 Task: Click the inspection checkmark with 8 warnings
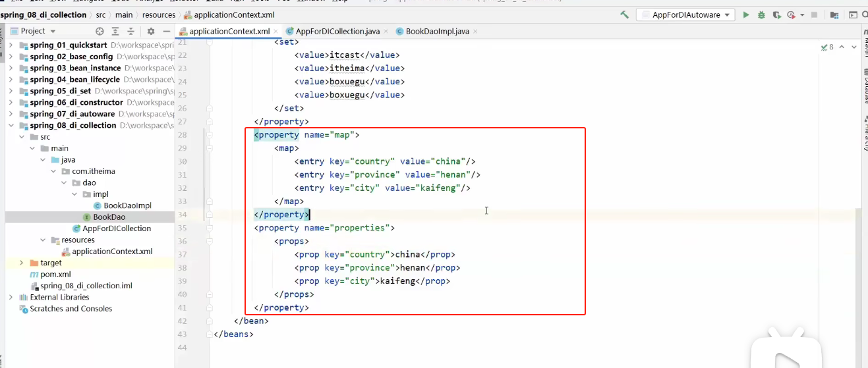point(827,47)
